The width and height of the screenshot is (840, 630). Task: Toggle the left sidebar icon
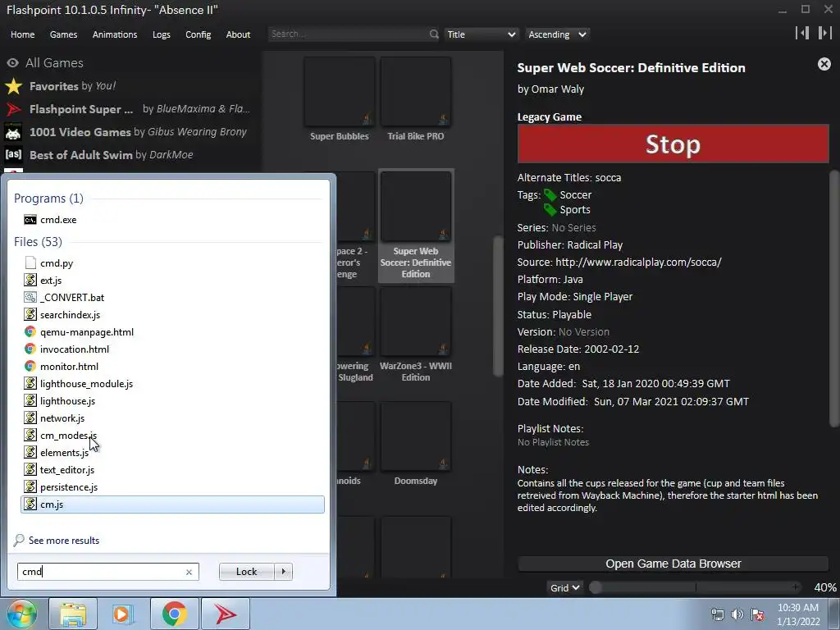tap(802, 33)
